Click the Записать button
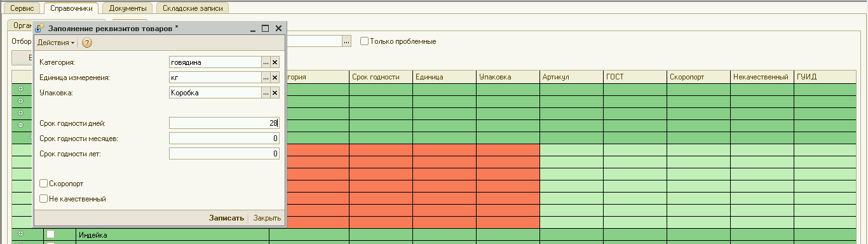 point(227,218)
